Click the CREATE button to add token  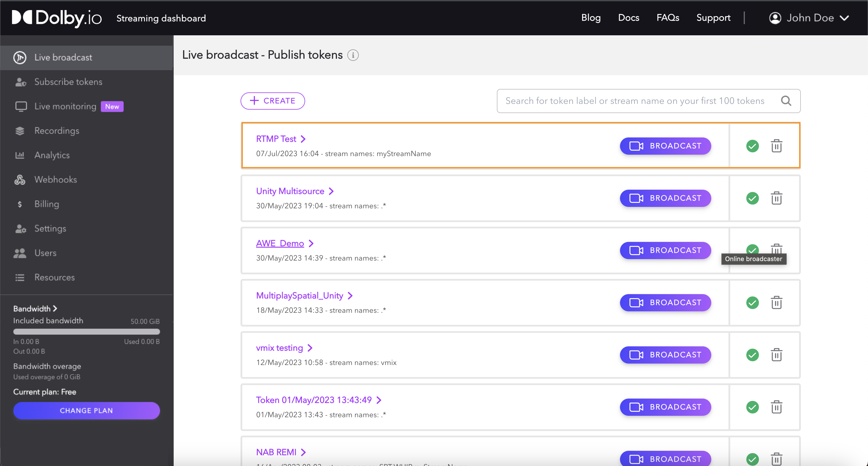273,100
